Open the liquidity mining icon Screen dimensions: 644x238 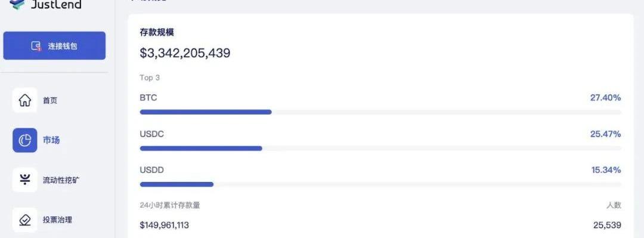pyautogui.click(x=24, y=180)
